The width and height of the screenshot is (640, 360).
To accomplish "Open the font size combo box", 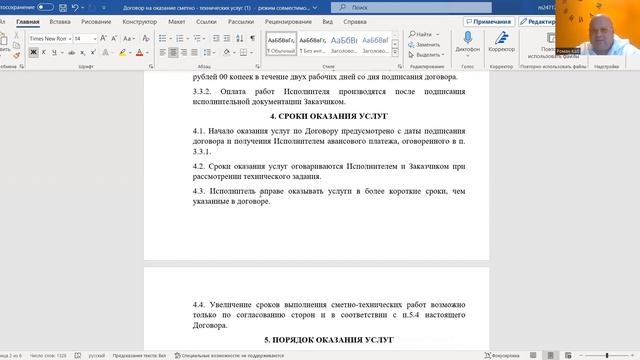I will (x=85, y=38).
